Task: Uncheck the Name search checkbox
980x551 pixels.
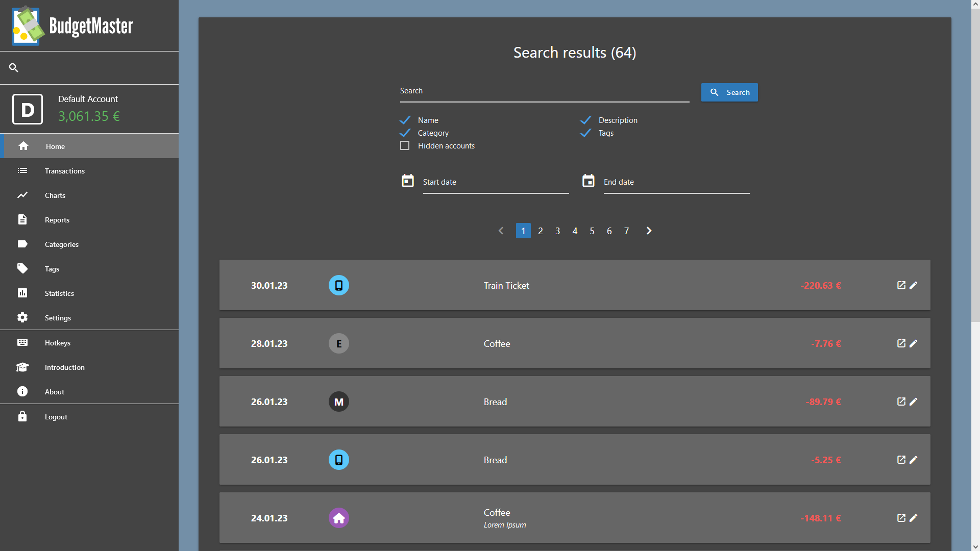Action: [405, 120]
